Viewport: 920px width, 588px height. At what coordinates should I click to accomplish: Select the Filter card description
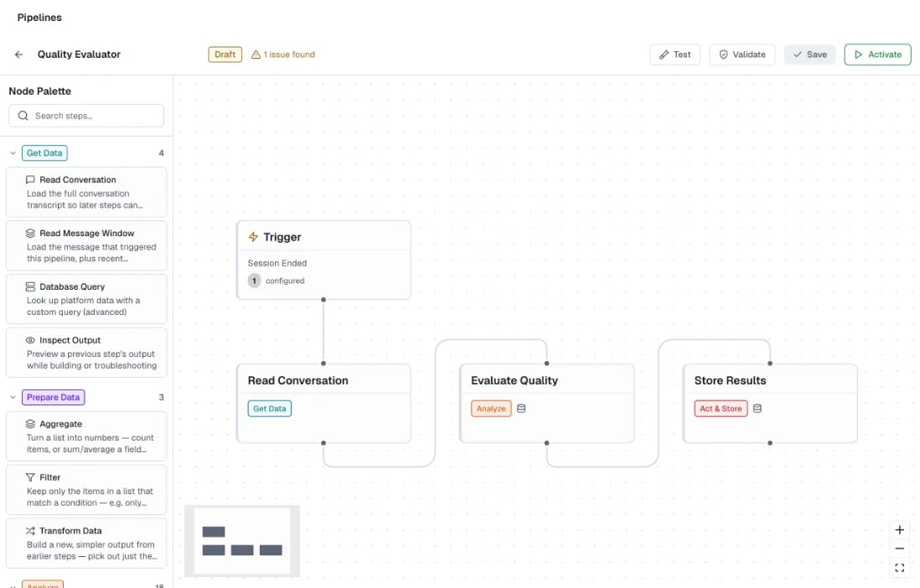(90, 497)
